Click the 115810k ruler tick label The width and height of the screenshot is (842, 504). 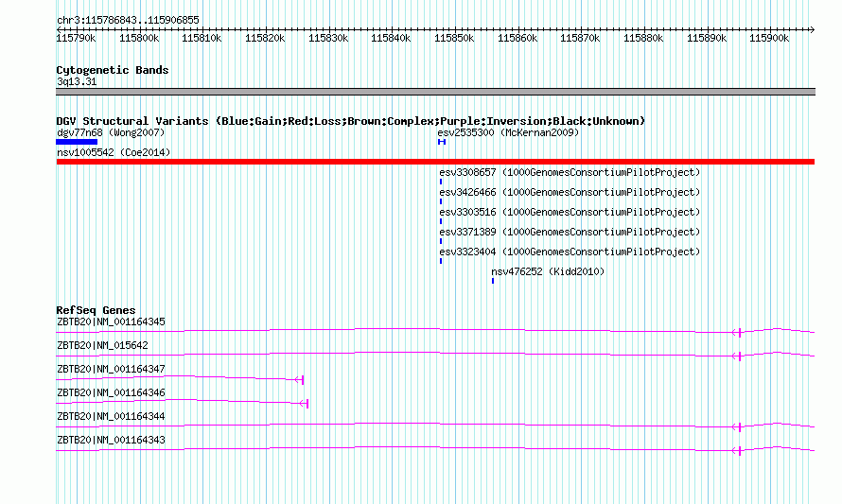pos(202,38)
